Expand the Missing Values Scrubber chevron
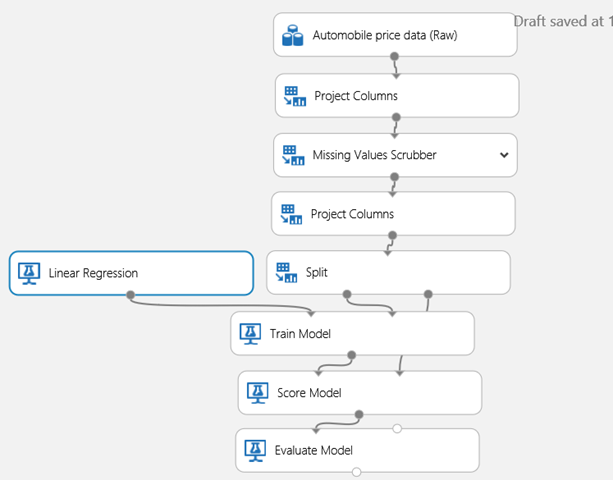The width and height of the screenshot is (613, 480). point(504,155)
